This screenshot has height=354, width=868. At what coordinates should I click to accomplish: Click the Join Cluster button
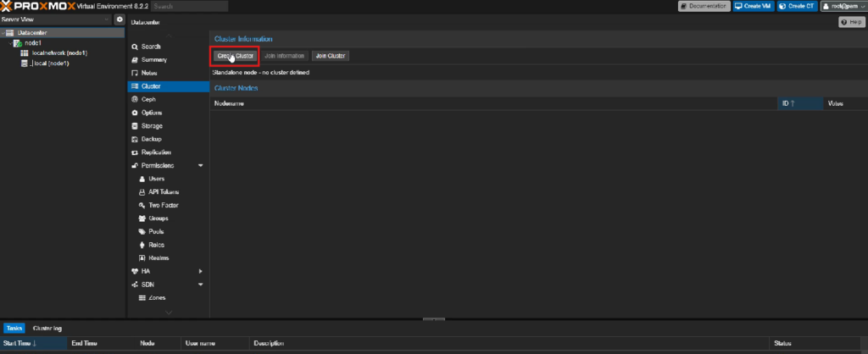click(x=331, y=56)
